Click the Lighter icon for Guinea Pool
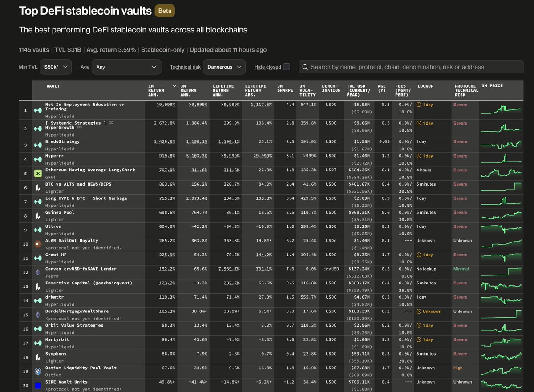Image resolution: width=534 pixels, height=392 pixels. pos(38,216)
